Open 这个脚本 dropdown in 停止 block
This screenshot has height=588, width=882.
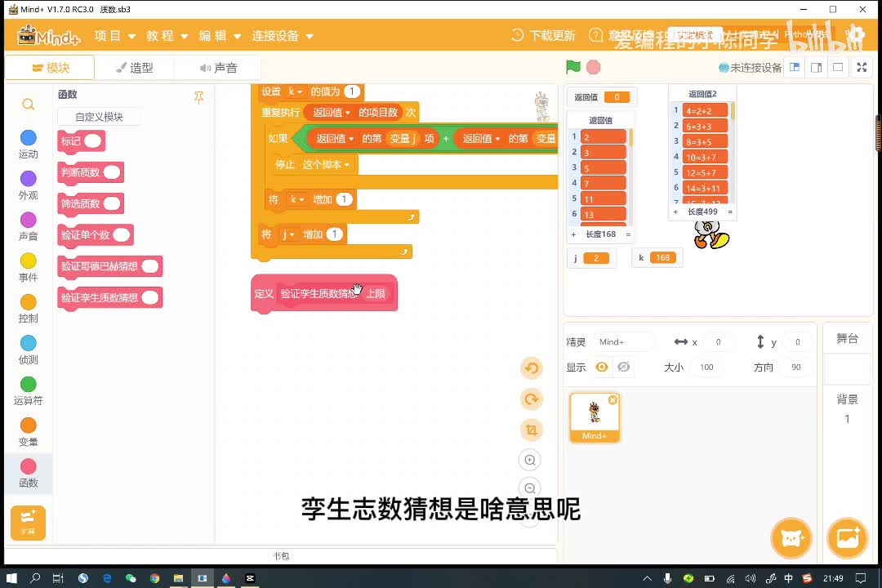[326, 164]
